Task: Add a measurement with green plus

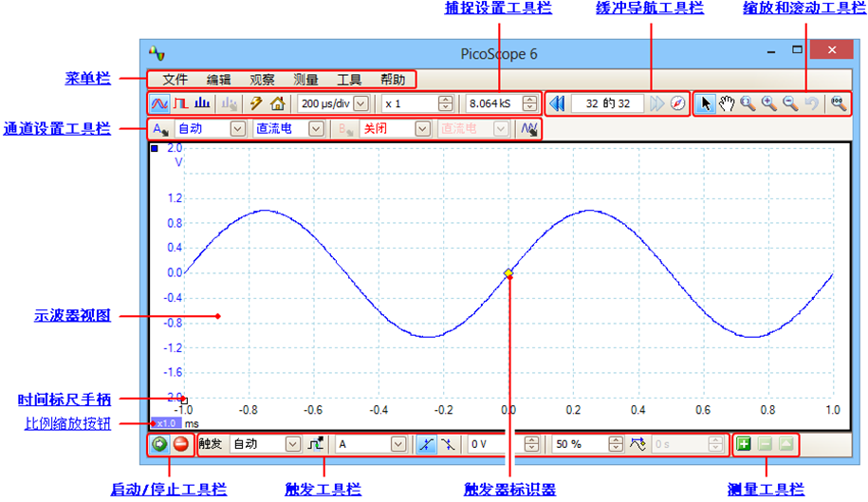Action: coord(744,444)
